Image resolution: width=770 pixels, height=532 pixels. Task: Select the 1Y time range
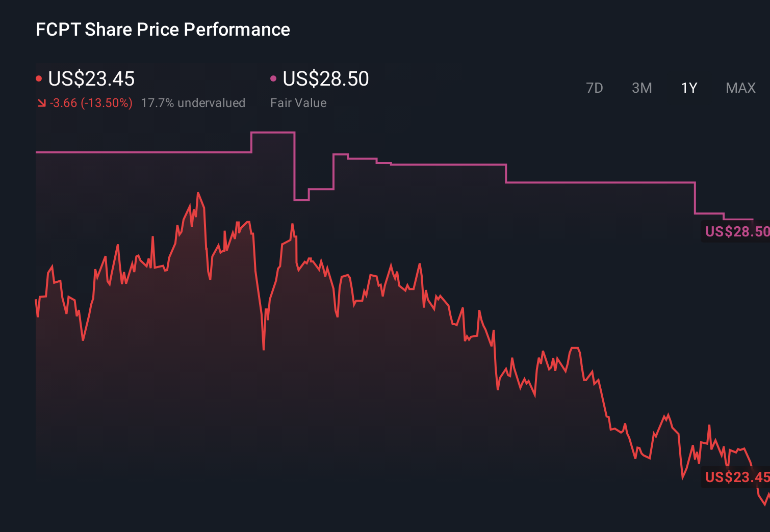coord(688,88)
